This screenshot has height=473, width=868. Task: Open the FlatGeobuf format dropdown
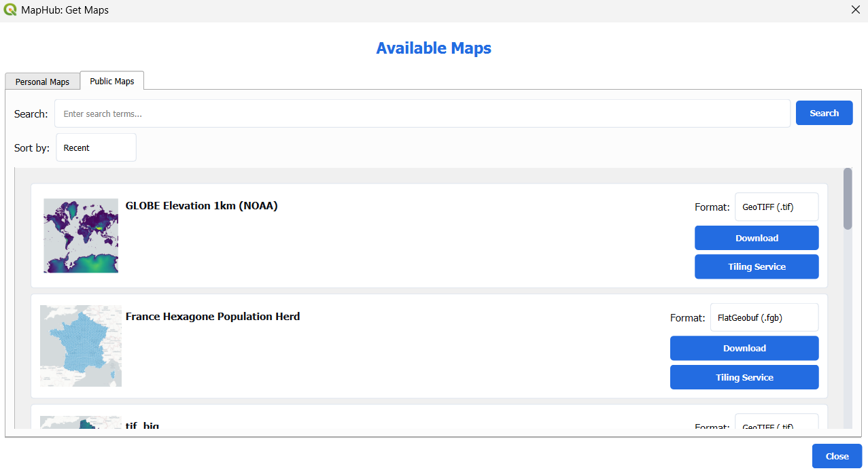(x=764, y=317)
